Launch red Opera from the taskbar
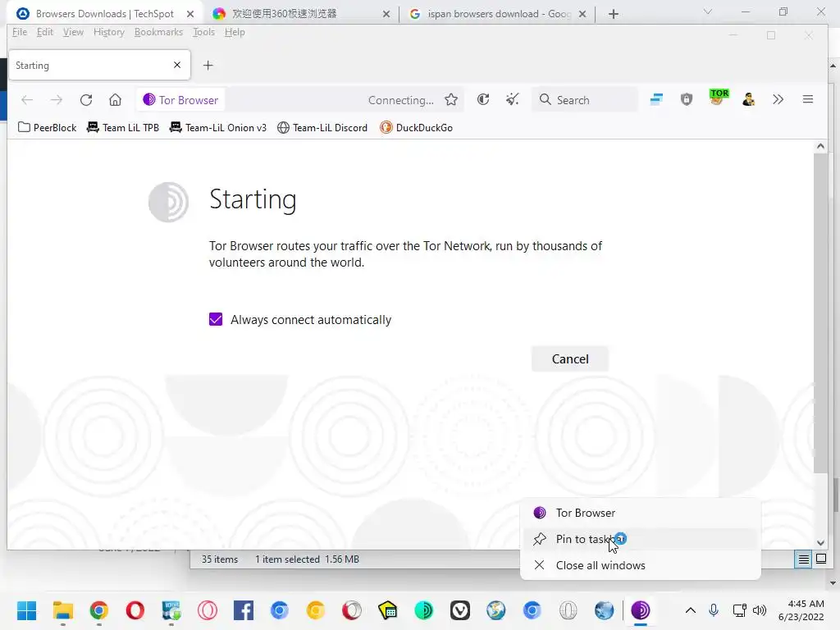 pos(135,610)
